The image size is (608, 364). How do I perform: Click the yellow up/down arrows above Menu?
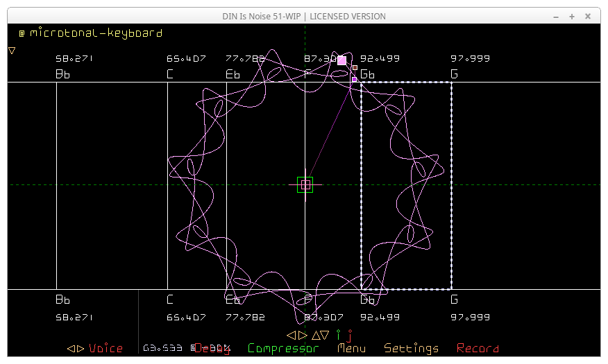click(320, 335)
